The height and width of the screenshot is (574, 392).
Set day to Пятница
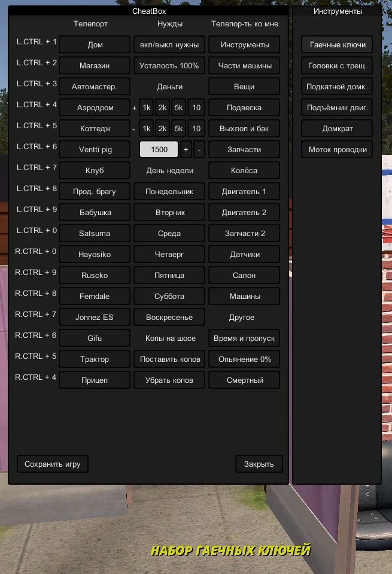coord(169,275)
